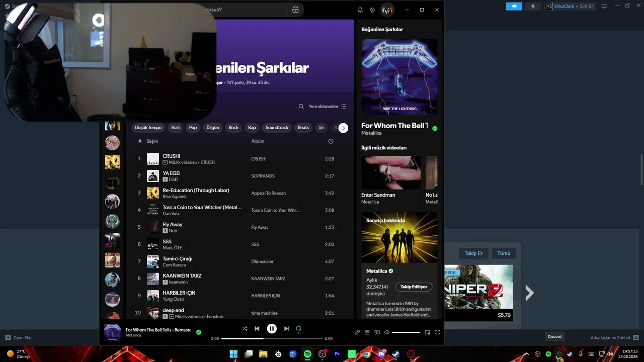Click Oyun Ekle in Steam window
Image resolution: width=644 pixels, height=362 pixels.
19,338
